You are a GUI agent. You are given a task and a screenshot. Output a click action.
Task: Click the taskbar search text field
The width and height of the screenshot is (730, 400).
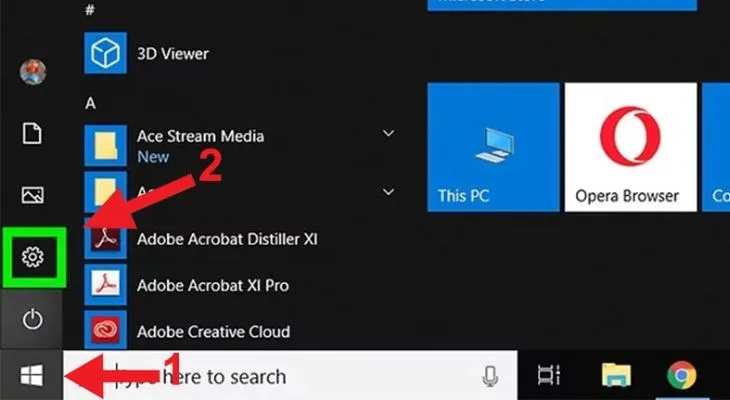coord(280,376)
